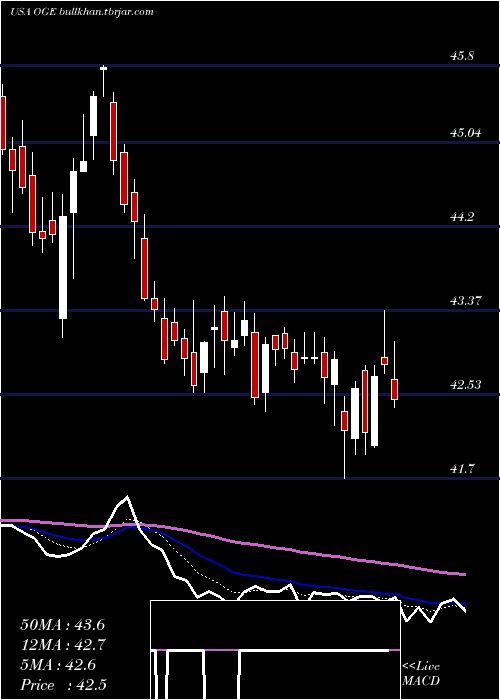Click the 50MA : 43.6 readout
This screenshot has height=700, width=500.
tap(62, 625)
